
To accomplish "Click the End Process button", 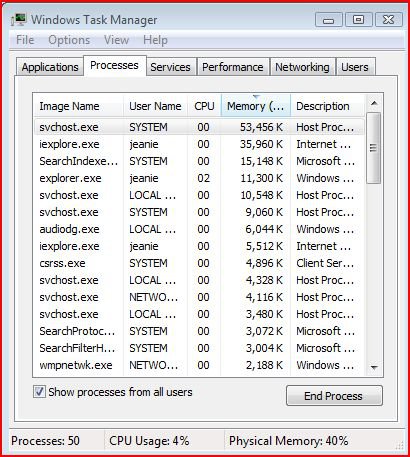I will coord(334,396).
